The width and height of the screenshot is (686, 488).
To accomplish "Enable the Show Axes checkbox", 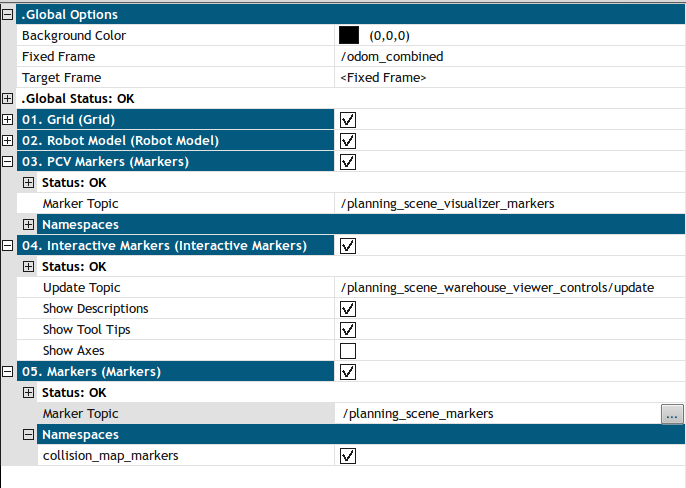I will click(348, 351).
